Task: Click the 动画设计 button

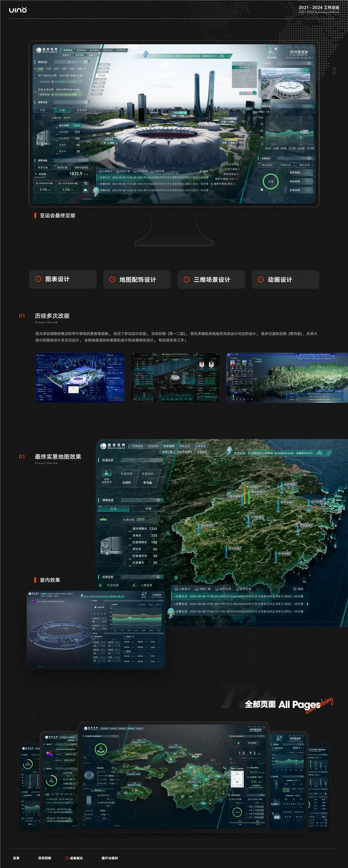Action: click(x=285, y=279)
